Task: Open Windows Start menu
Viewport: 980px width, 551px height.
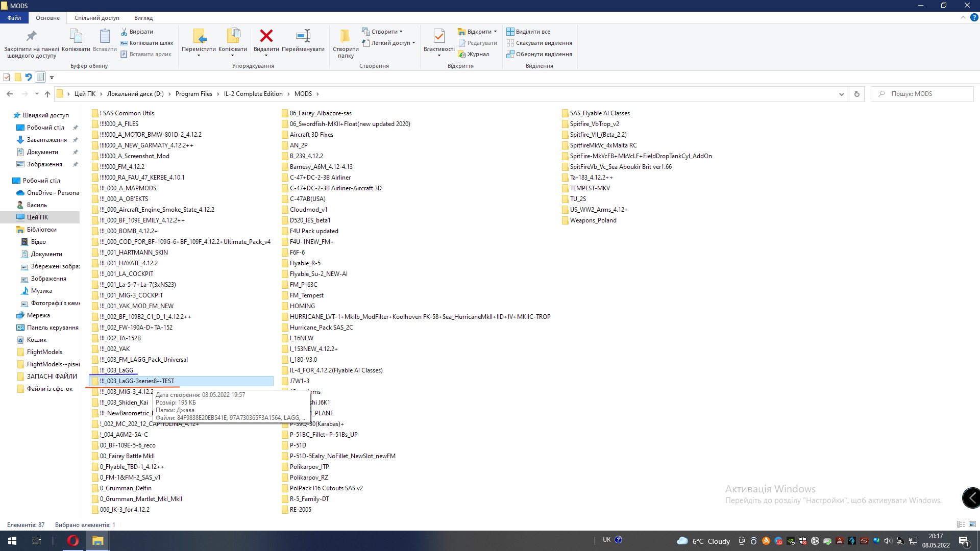Action: 12,541
